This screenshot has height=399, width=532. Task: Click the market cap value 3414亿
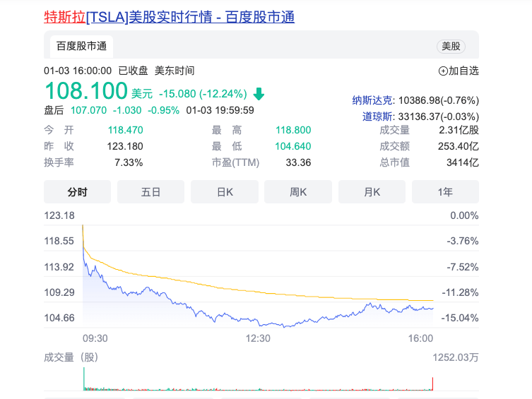click(x=463, y=162)
